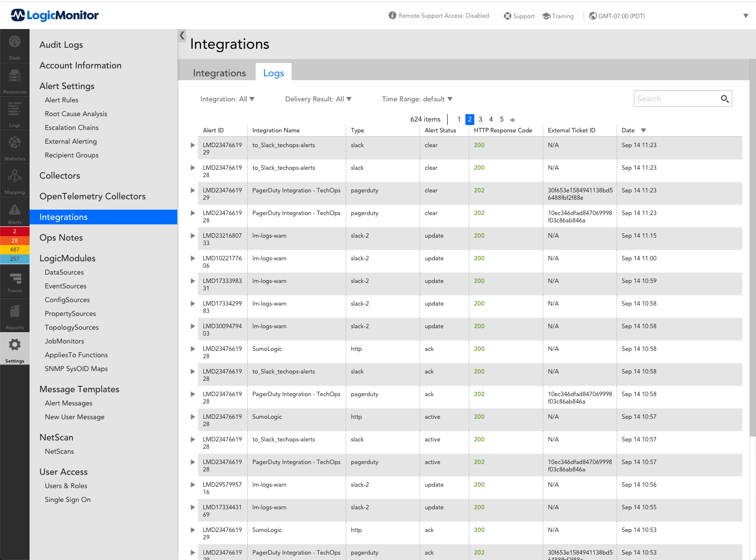Open the Dash icon in sidebar
The image size is (756, 560).
[x=15, y=45]
